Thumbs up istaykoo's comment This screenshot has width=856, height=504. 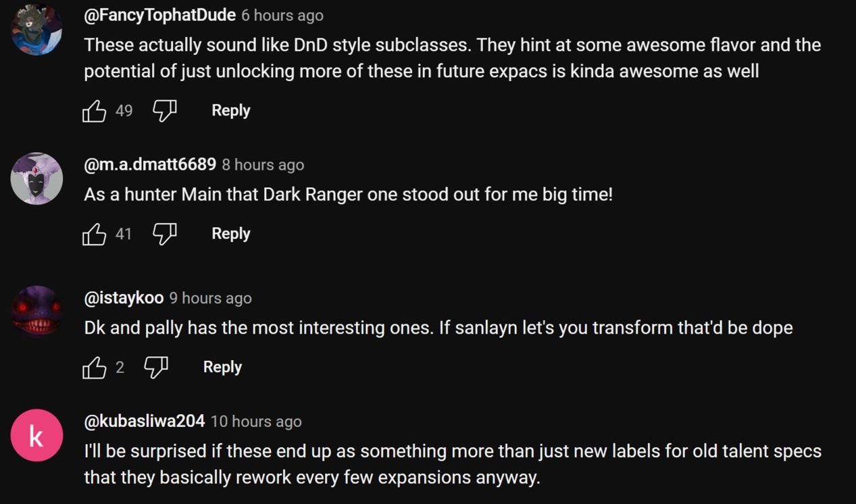(x=95, y=368)
